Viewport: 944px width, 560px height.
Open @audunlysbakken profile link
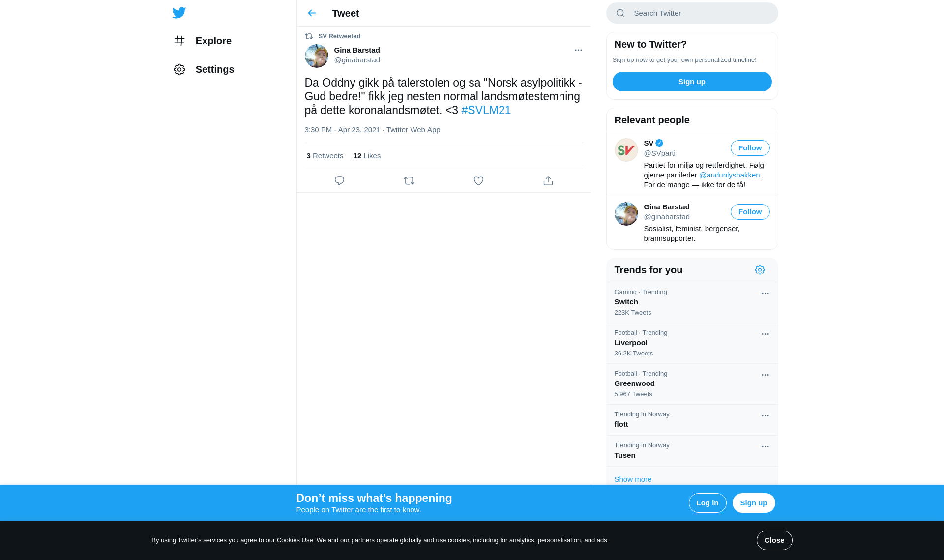point(729,175)
